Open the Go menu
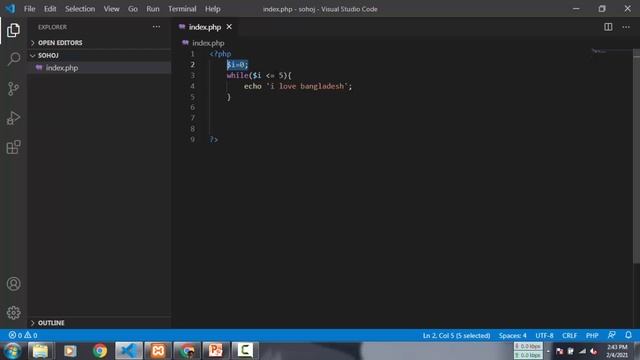The image size is (640, 360). [133, 9]
